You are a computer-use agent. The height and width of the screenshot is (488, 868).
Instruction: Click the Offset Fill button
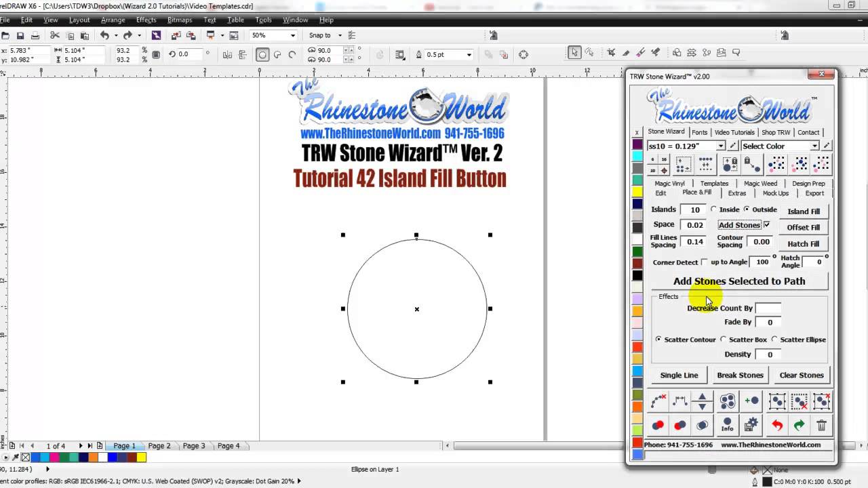[804, 227]
